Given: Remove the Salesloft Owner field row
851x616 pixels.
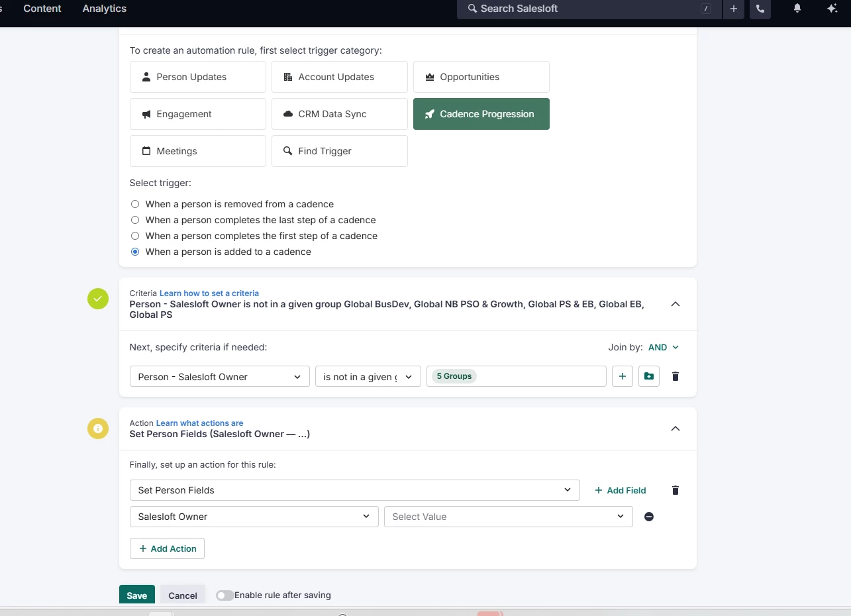Looking at the screenshot, I should pyautogui.click(x=649, y=517).
